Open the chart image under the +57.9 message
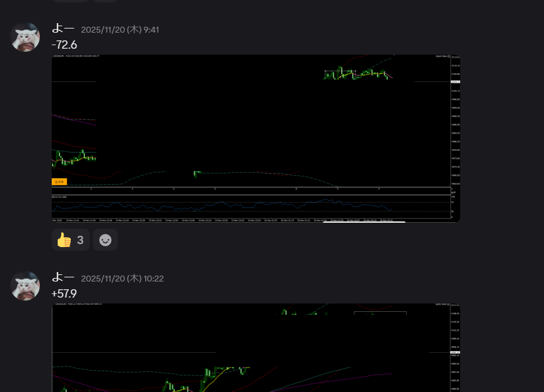The width and height of the screenshot is (544, 392). pyautogui.click(x=256, y=350)
